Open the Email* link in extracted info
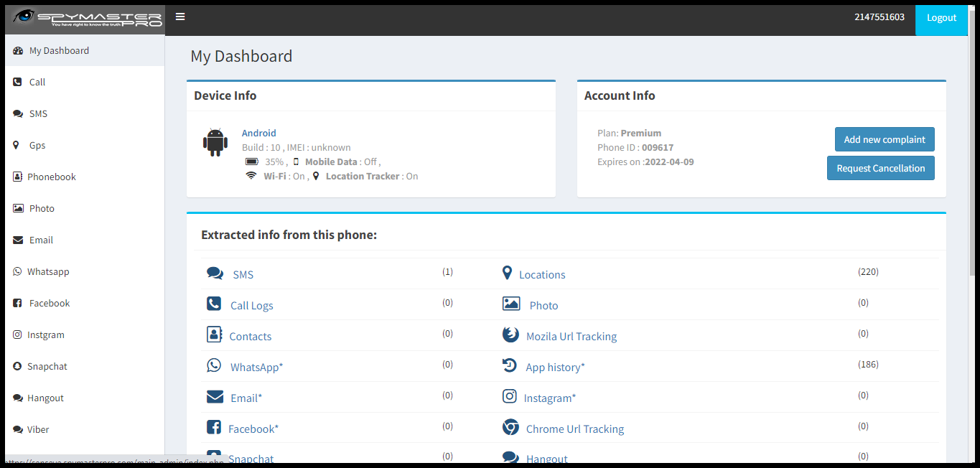The height and width of the screenshot is (468, 980). tap(246, 398)
